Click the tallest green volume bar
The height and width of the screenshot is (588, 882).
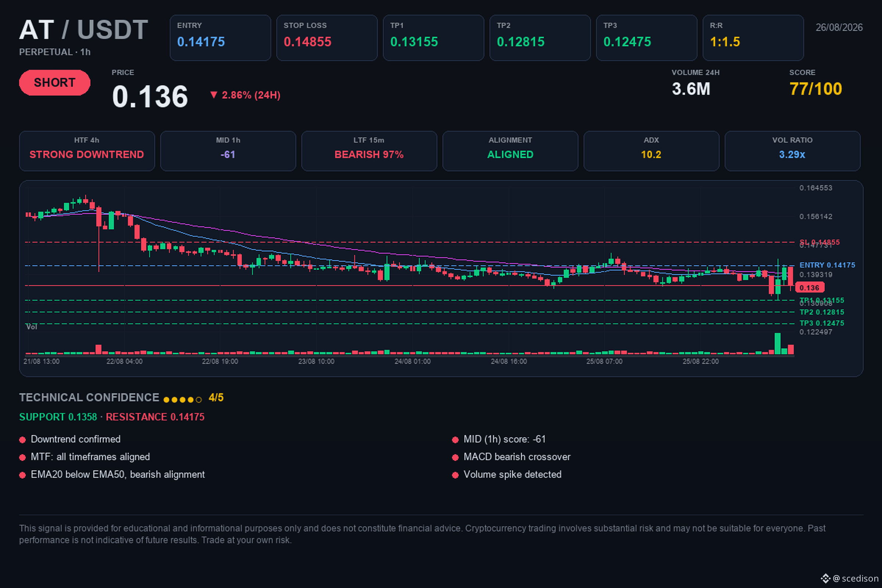777,344
